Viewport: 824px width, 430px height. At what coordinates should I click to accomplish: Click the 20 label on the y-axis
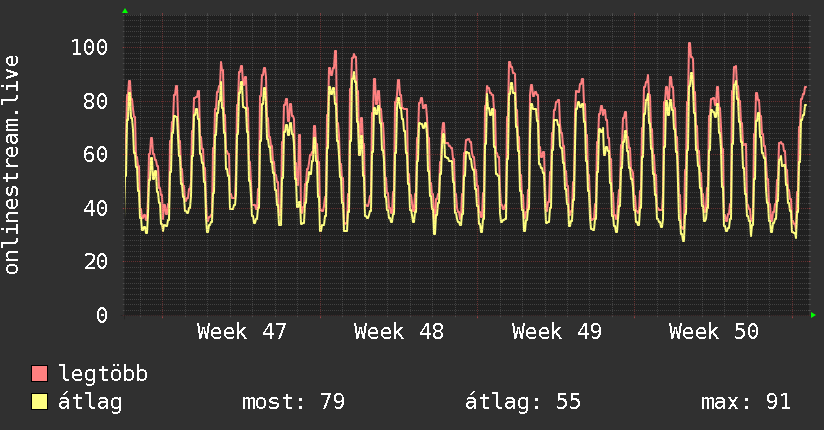95,261
